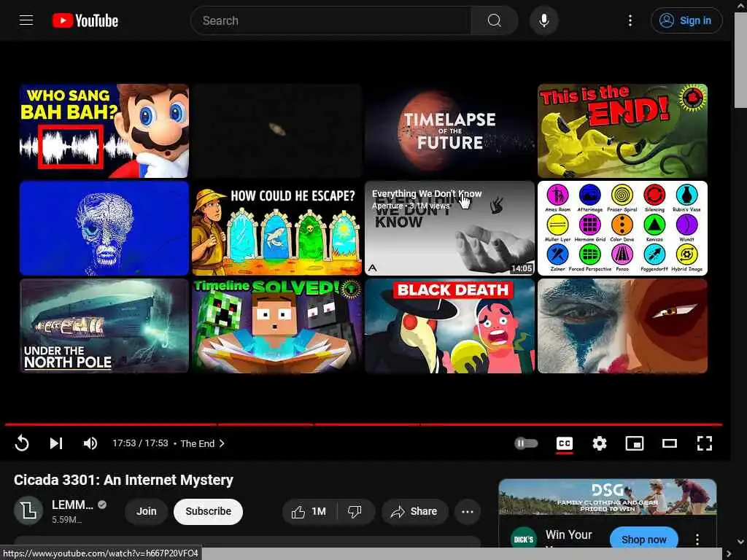
Task: Open the three-dot settings menu in header
Action: 630,20
